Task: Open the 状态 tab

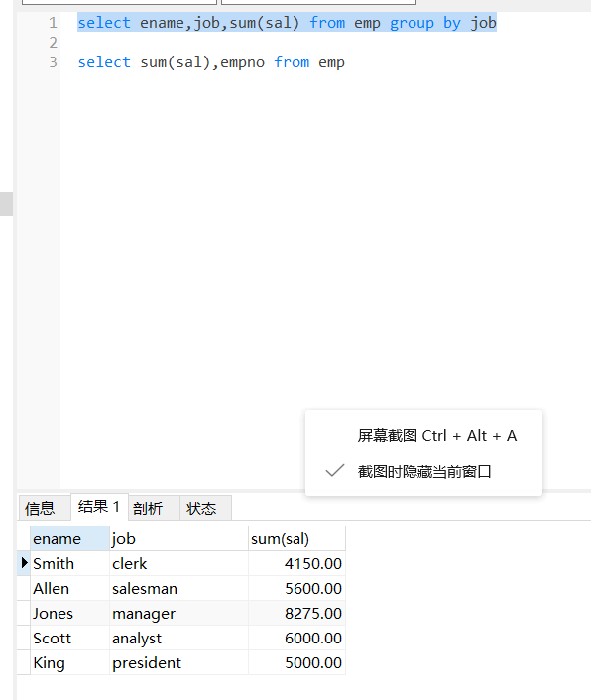Action: pyautogui.click(x=205, y=508)
